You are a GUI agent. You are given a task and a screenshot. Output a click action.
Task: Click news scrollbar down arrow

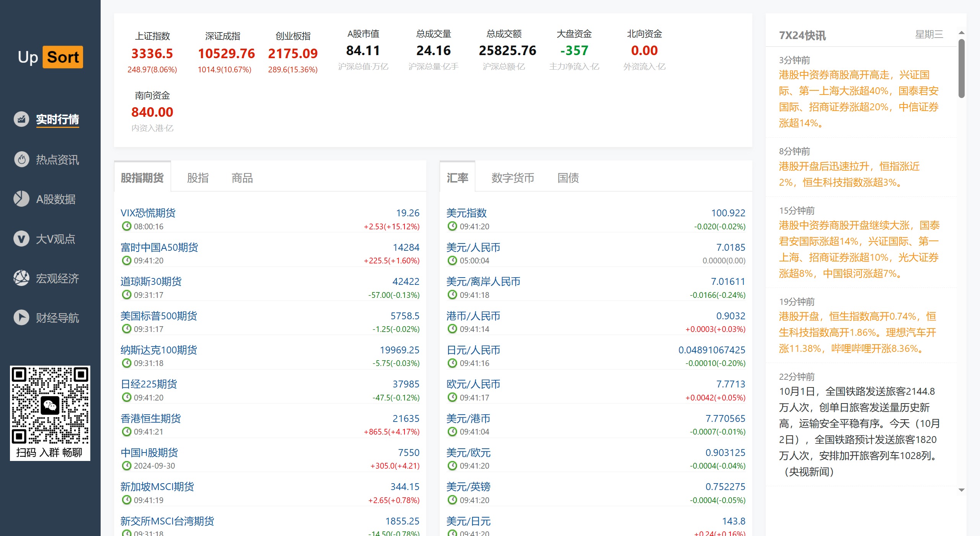pos(962,490)
